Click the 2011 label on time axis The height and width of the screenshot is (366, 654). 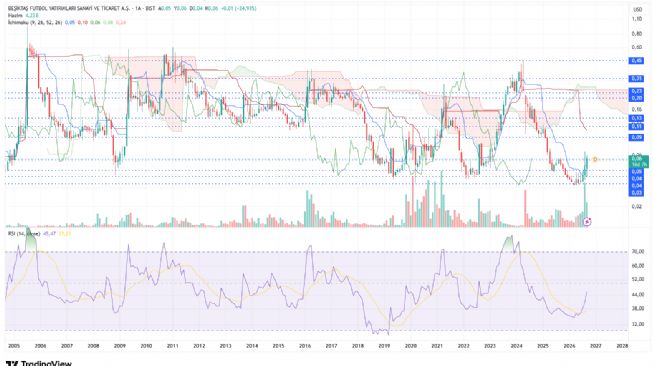point(173,346)
